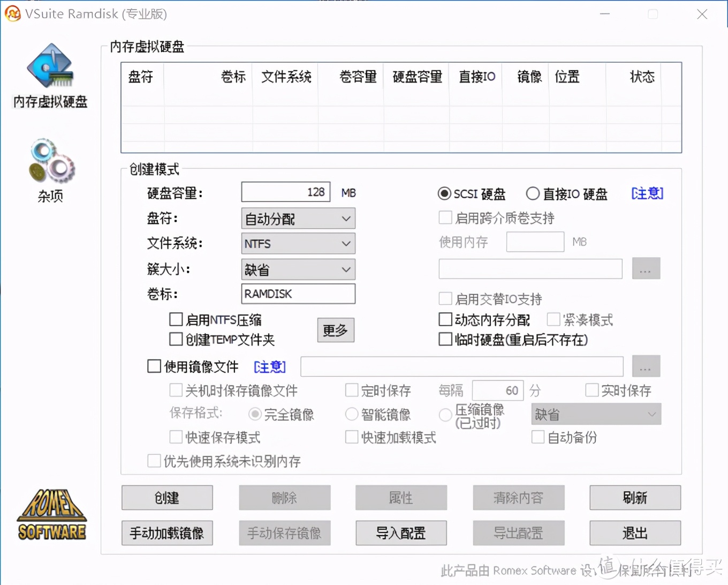Click the VSuite Ramdisk title bar icon
Screen dimensions: 728x585
point(12,13)
